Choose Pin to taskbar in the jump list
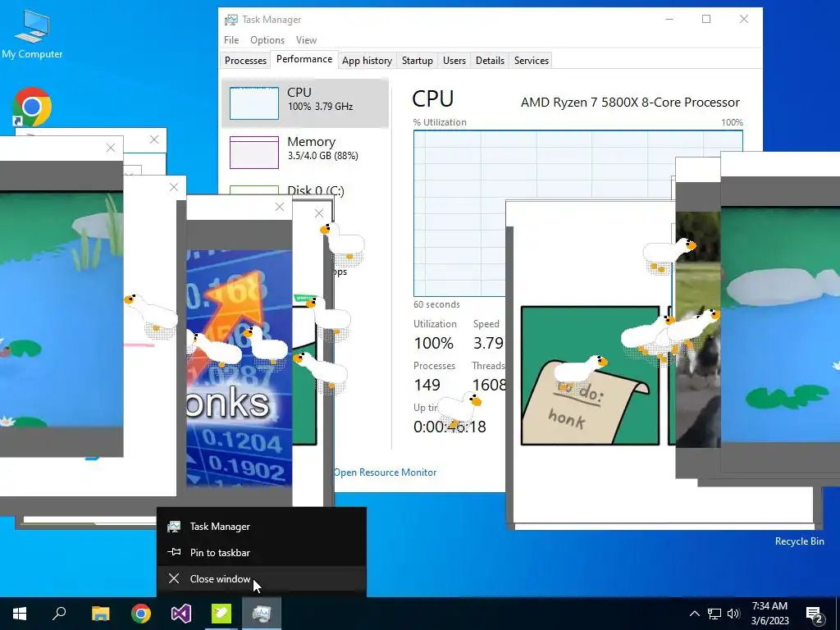Screen dimensions: 840x630 [262, 553]
